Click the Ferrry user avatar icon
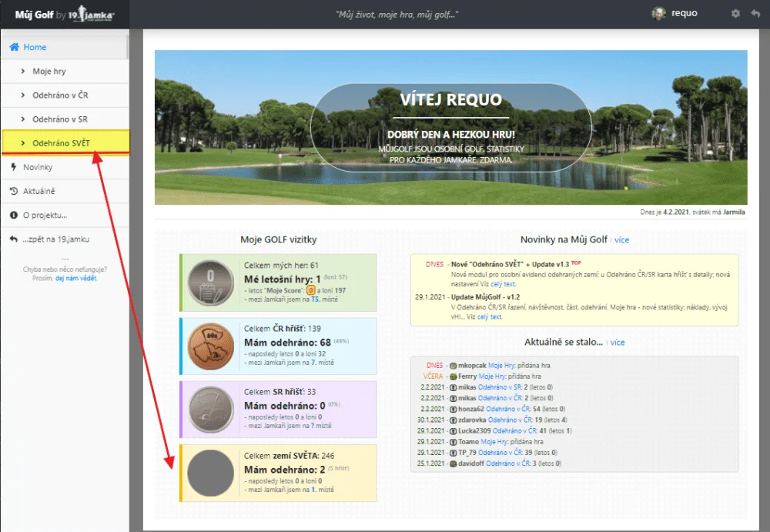 tap(454, 376)
